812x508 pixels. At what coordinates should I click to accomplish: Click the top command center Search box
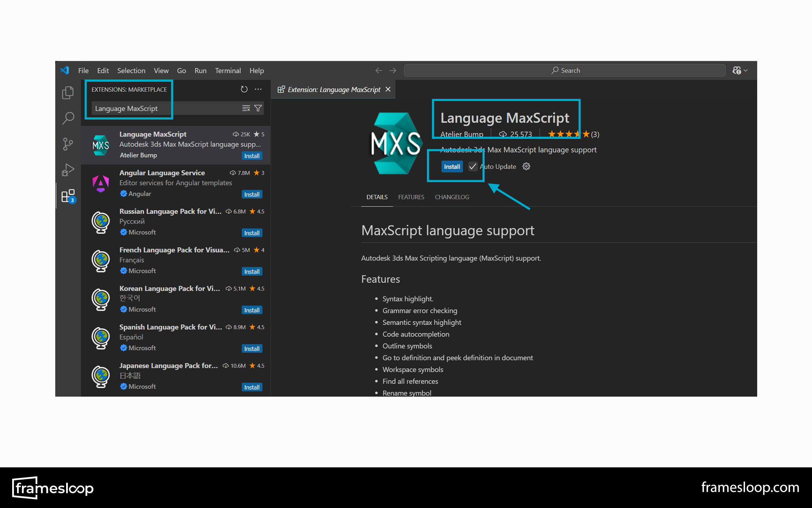[565, 70]
